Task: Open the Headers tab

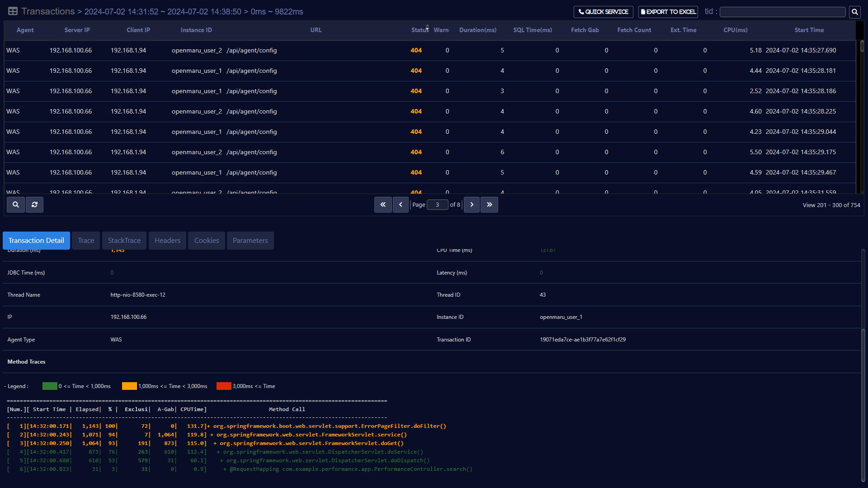Action: (167, 241)
